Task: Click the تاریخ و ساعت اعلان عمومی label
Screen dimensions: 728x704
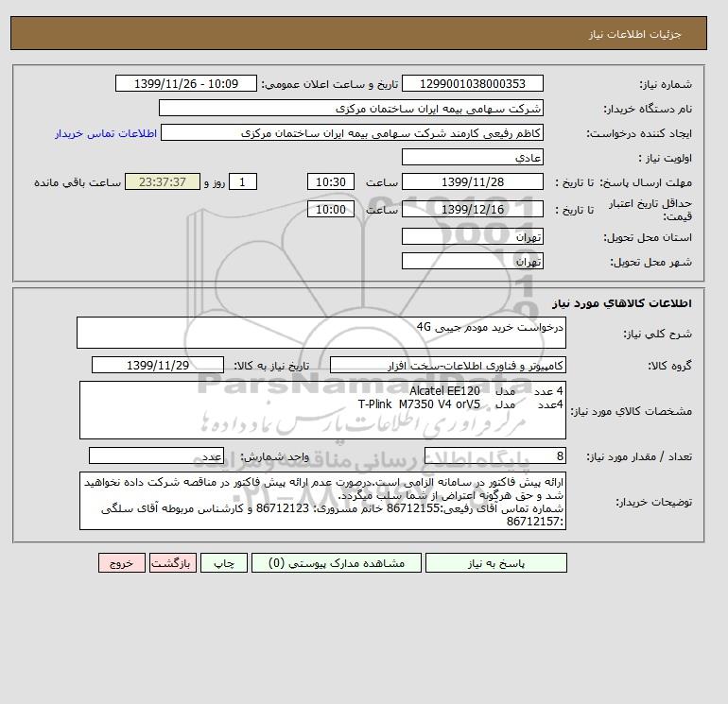Action: pos(330,84)
